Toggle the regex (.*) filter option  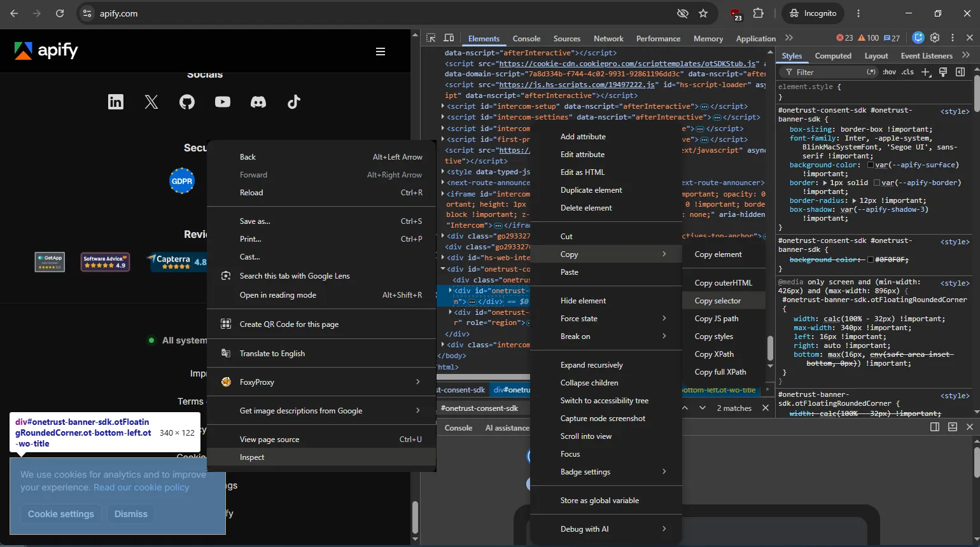point(871,72)
